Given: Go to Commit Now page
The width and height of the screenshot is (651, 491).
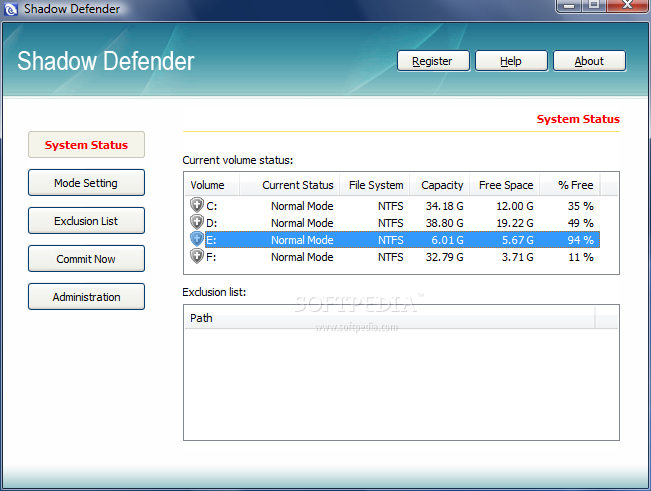Looking at the screenshot, I should [86, 259].
